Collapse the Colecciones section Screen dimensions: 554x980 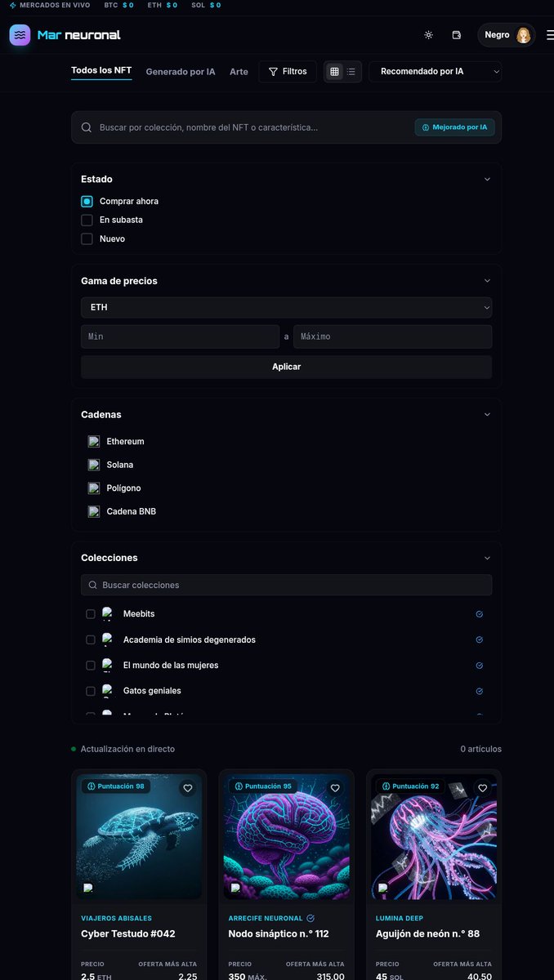point(487,558)
